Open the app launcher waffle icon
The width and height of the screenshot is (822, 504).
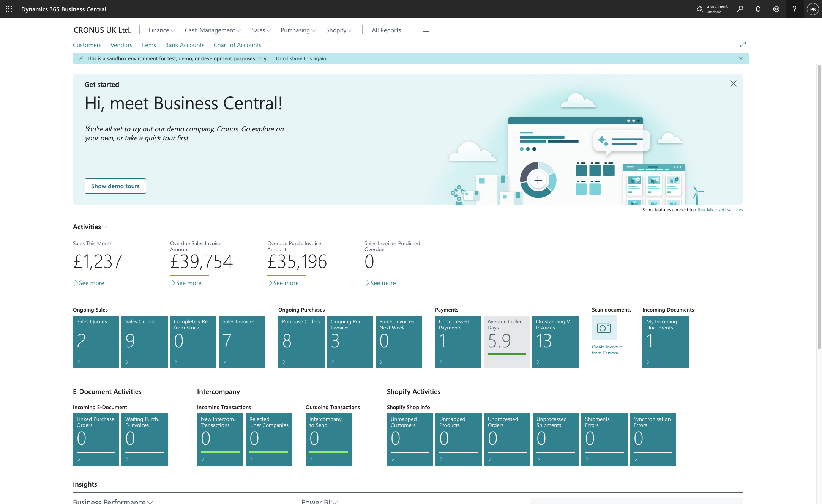pos(9,9)
